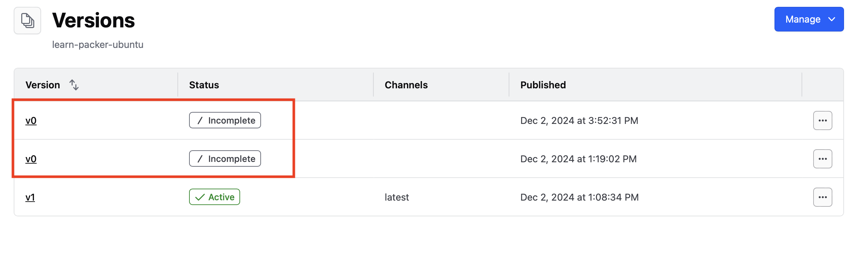Viewport: 868px width, 267px height.
Task: Click the Versions page icon
Action: (x=27, y=21)
